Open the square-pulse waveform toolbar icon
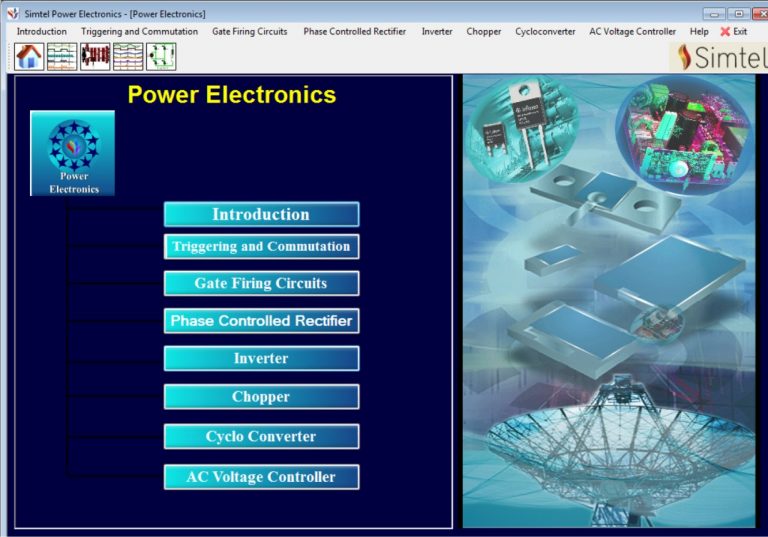Screen dimensions: 768x537 pyautogui.click(x=62, y=56)
